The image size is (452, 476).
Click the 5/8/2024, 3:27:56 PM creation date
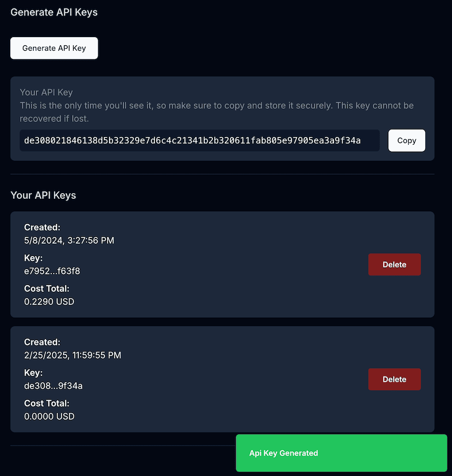coord(69,240)
